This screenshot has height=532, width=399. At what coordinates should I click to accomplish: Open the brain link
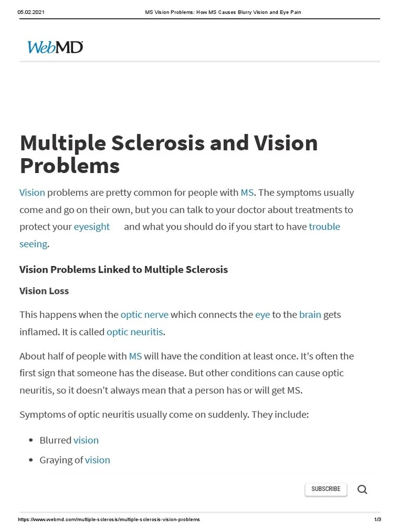point(310,314)
